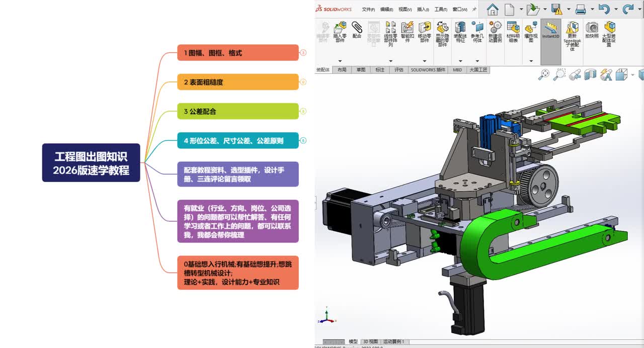Select the '3 公差配合' mind map node
Viewport: 644px width, 348px height.
[x=238, y=111]
